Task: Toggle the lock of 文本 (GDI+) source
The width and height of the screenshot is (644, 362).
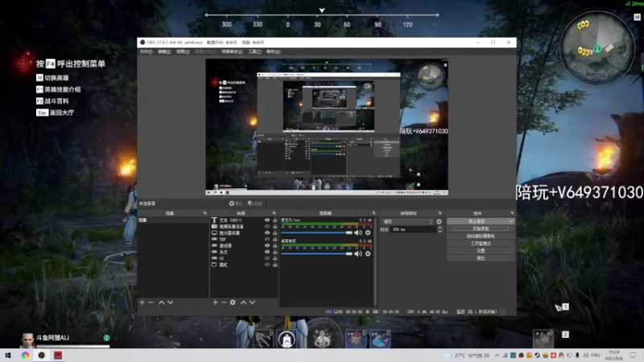Action: coord(275,220)
